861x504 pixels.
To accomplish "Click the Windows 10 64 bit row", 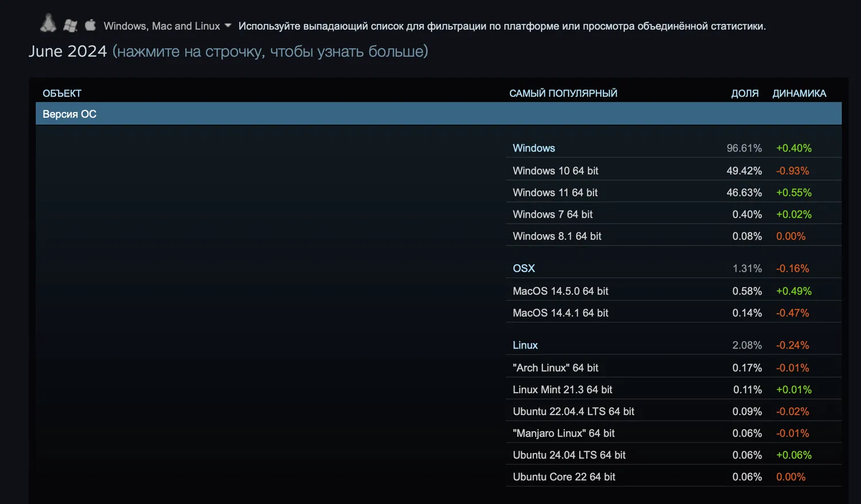I will 674,170.
